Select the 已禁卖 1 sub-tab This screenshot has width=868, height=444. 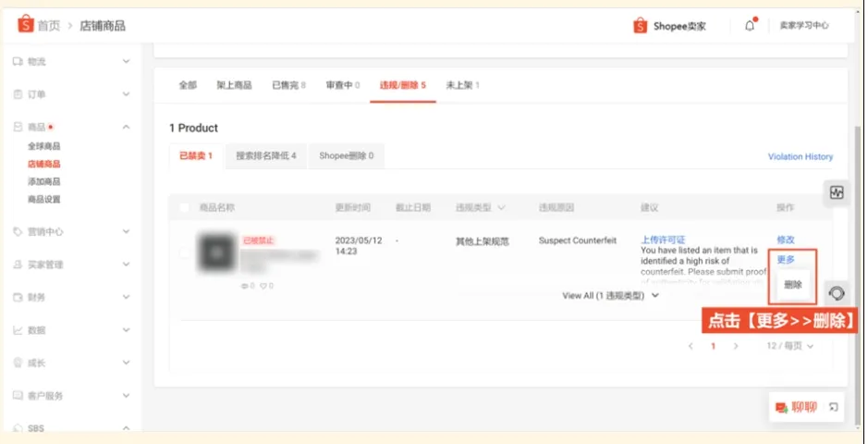(x=196, y=156)
